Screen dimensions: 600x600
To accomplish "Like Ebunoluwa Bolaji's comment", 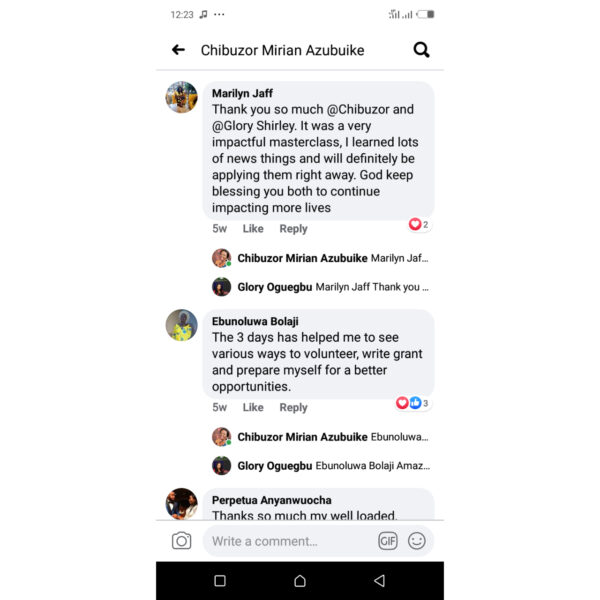I will tap(253, 407).
